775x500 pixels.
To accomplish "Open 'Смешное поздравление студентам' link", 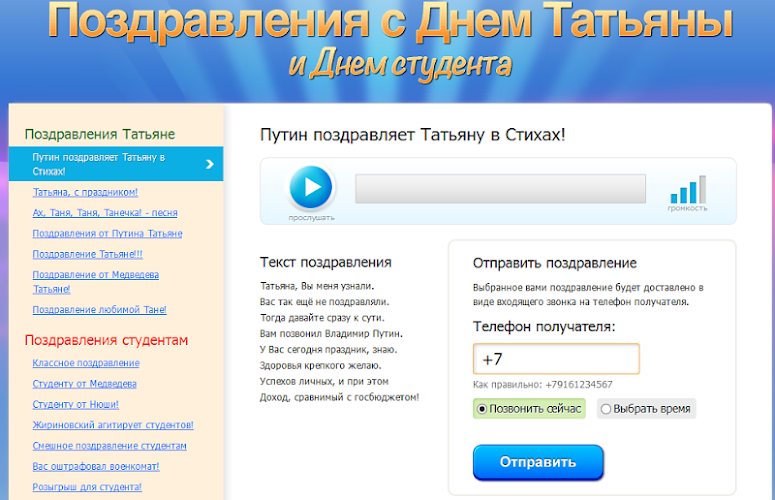I will pos(110,446).
